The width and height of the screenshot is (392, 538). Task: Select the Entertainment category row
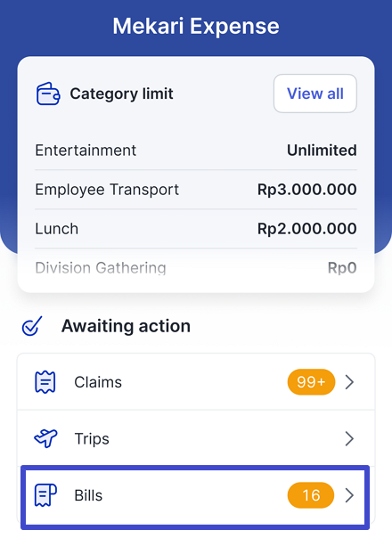pos(196,151)
